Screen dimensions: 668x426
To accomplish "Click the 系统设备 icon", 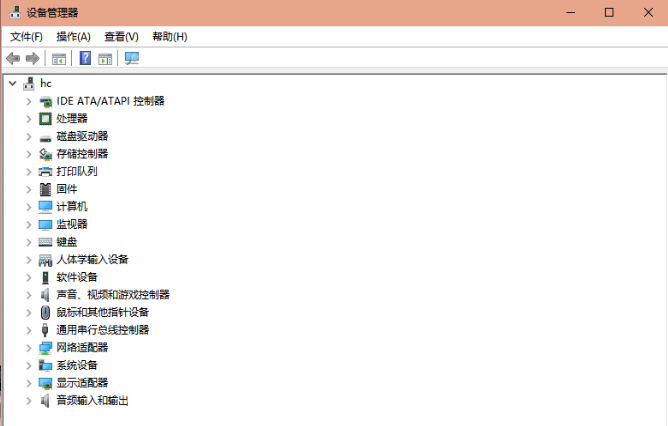I will point(45,366).
